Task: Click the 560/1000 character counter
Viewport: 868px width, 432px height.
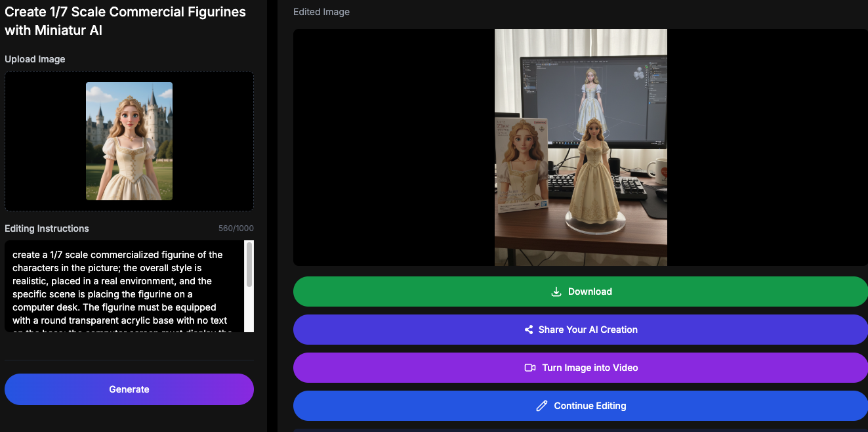Action: click(x=235, y=228)
